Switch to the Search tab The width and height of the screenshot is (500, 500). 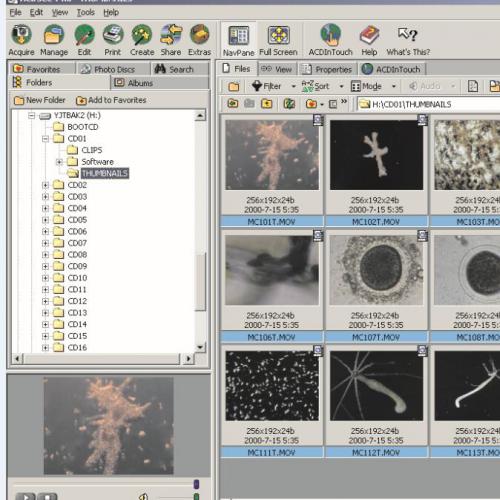tap(180, 69)
